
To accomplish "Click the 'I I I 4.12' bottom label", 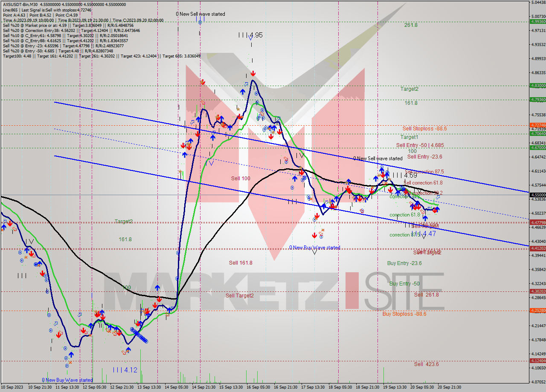I will click(125, 370).
